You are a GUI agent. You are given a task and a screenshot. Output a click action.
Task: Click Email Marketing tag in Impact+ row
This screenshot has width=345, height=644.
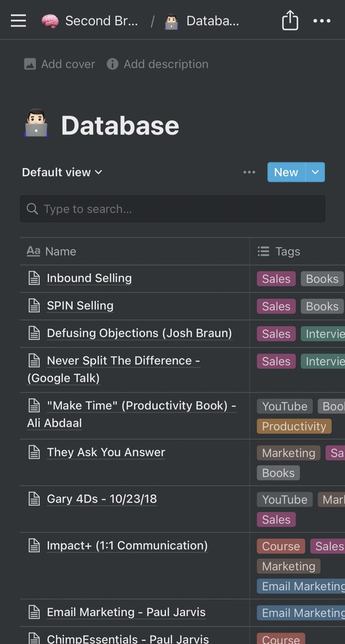tap(301, 586)
